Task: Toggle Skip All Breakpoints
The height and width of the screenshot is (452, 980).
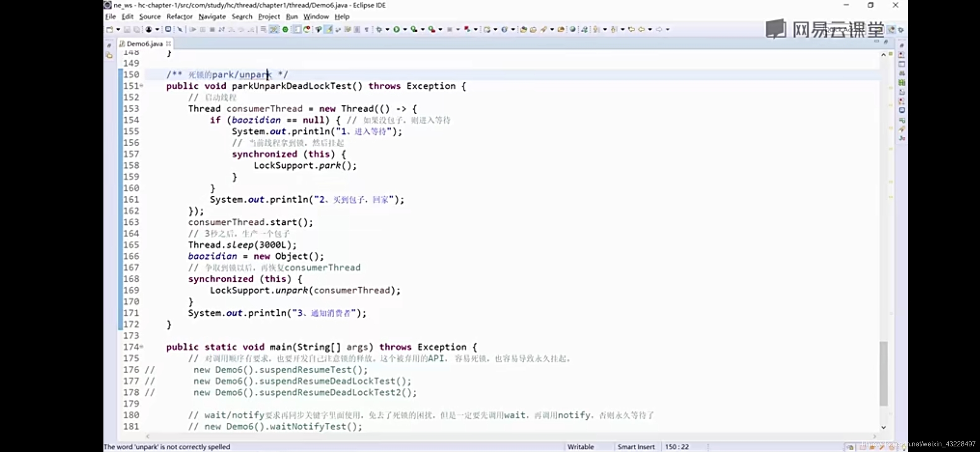Action: [180, 29]
